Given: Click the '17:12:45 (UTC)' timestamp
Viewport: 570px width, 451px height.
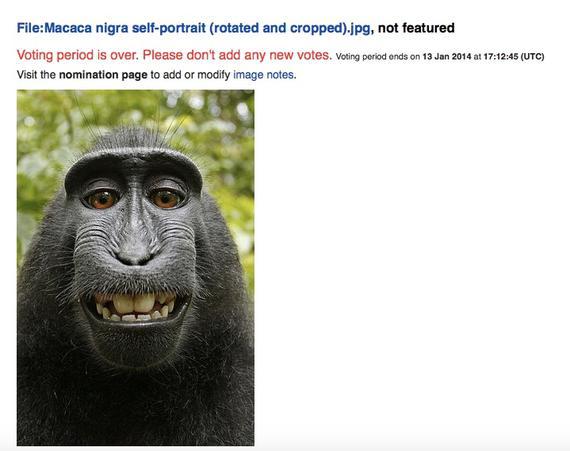Looking at the screenshot, I should tap(514, 57).
